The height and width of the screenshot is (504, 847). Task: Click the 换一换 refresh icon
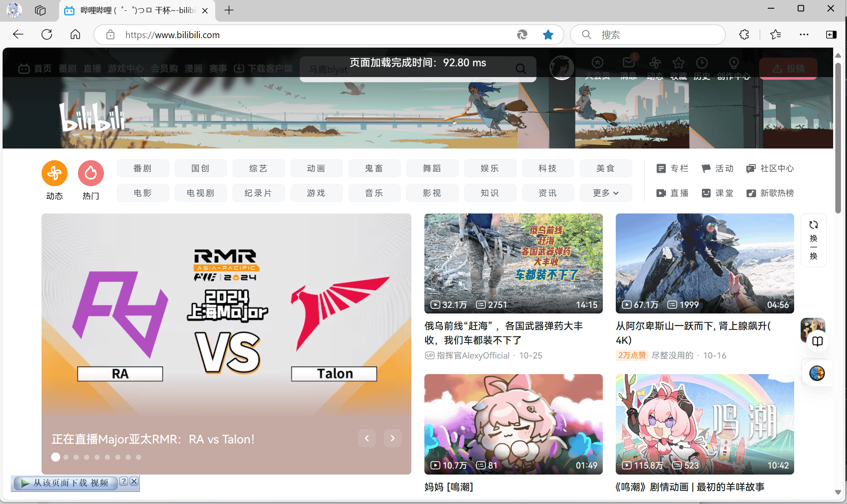tap(814, 225)
